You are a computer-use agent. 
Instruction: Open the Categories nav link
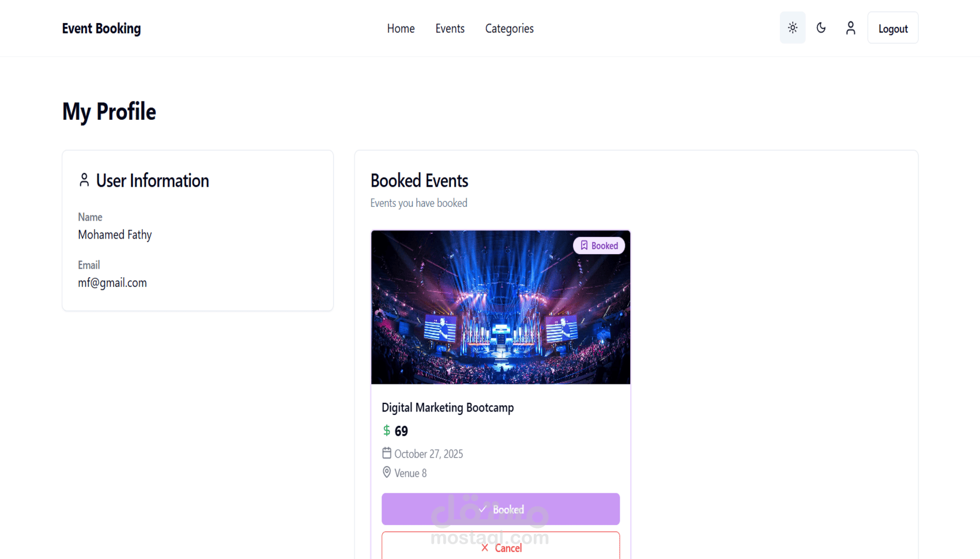coord(510,28)
